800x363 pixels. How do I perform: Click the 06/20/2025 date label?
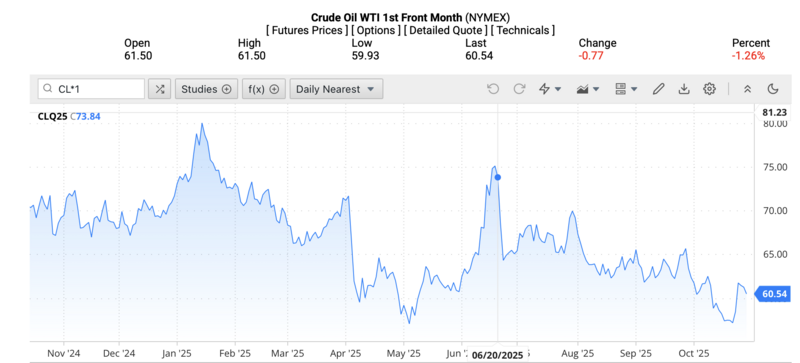pos(498,354)
